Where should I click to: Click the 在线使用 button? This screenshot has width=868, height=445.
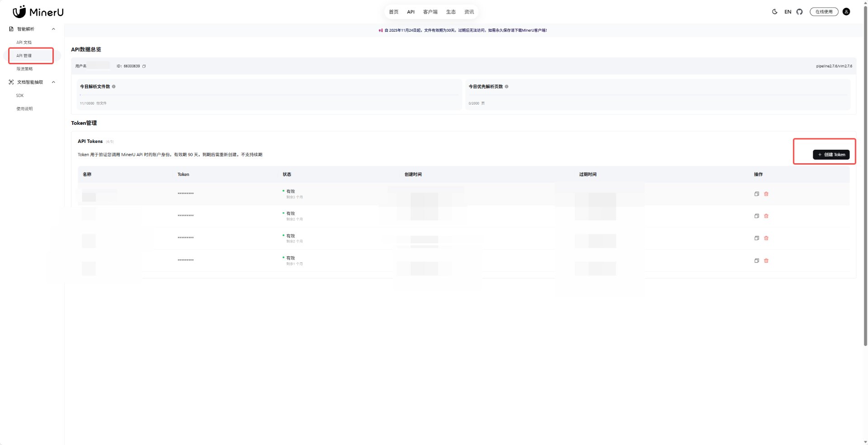[824, 12]
